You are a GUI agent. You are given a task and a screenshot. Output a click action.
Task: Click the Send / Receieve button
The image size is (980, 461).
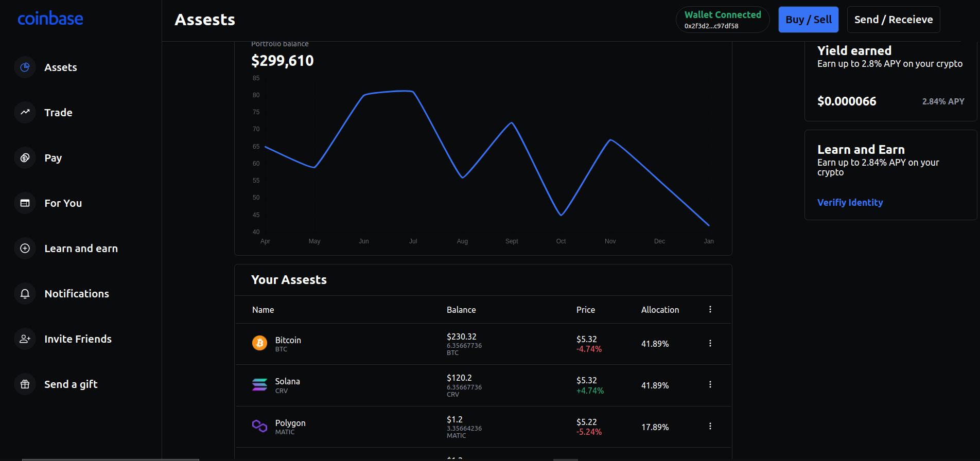click(x=894, y=20)
